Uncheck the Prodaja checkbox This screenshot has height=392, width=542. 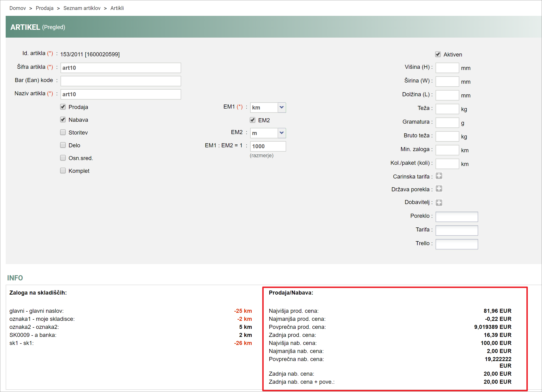click(x=63, y=107)
